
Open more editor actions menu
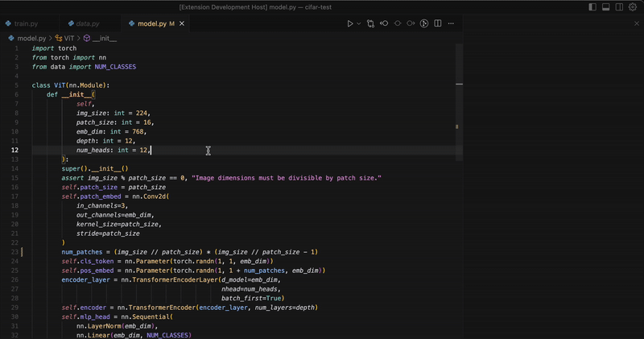tap(451, 23)
